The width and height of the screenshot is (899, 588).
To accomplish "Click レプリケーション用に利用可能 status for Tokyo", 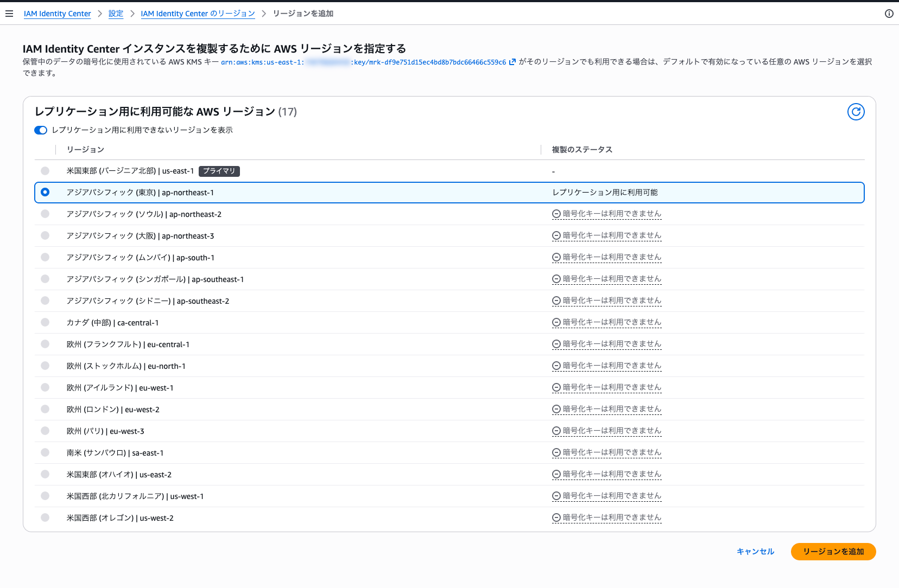I will 605,193.
